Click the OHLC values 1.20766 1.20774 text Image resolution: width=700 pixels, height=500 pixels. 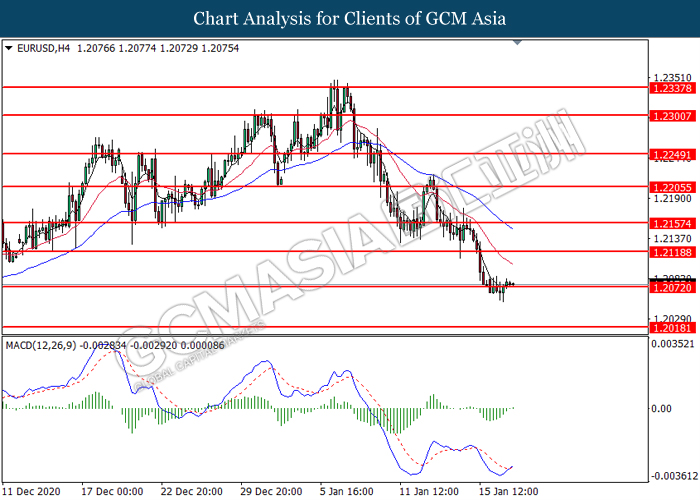117,48
